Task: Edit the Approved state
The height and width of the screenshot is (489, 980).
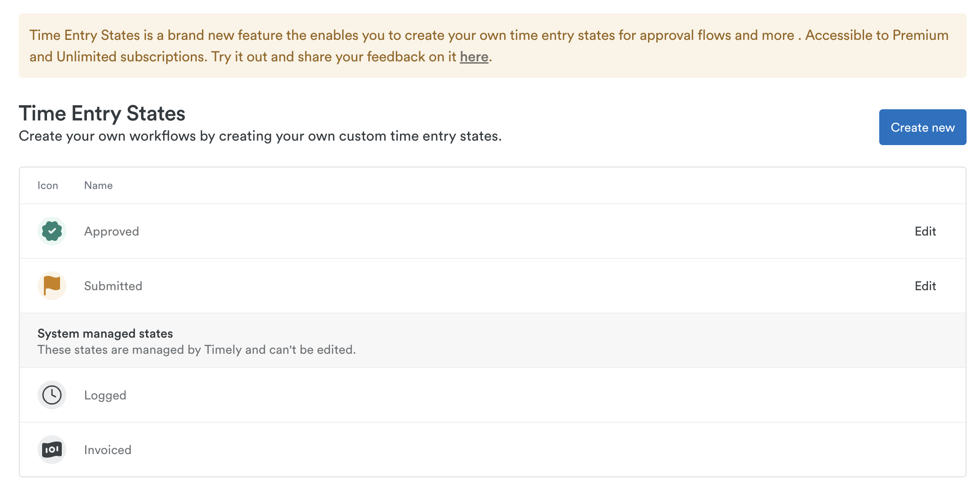Action: [x=925, y=232]
